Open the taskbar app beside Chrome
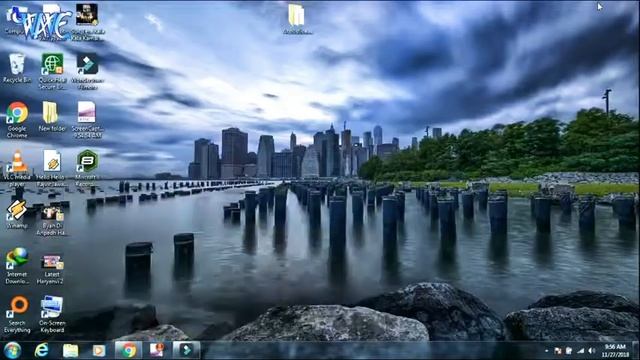 [157, 350]
